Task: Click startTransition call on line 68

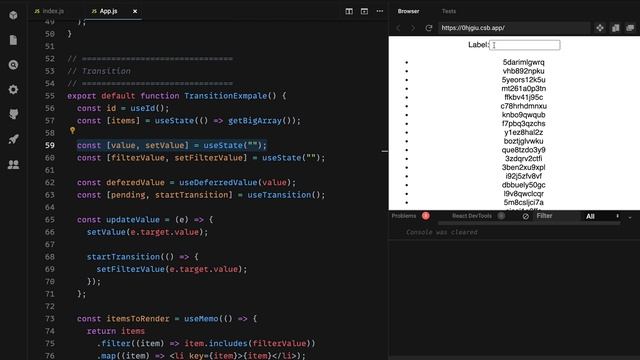Action: click(123, 257)
